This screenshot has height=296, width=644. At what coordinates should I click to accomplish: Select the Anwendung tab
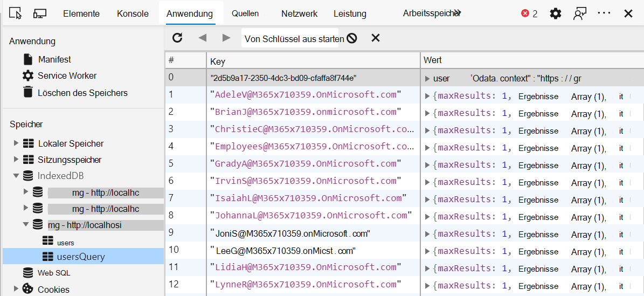190,13
